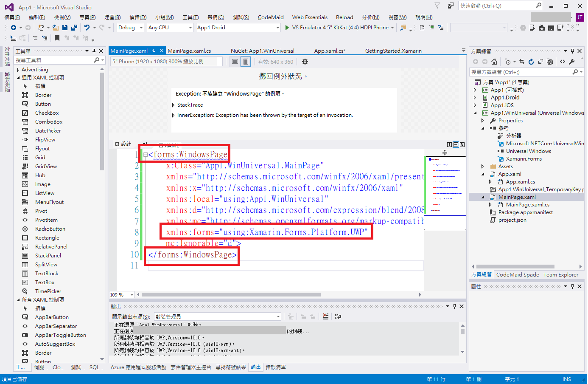This screenshot has height=384, width=588.
Task: Open the CodeMaid menu
Action: pos(271,17)
